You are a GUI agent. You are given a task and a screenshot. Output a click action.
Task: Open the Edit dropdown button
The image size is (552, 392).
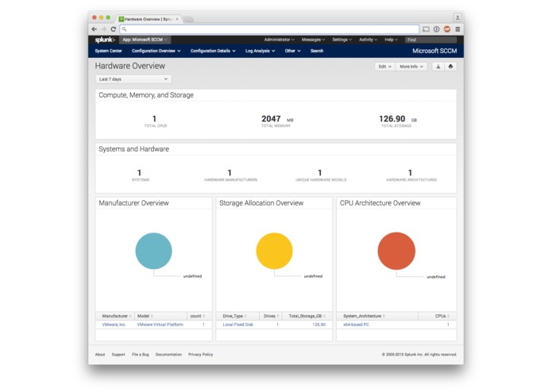(x=384, y=67)
